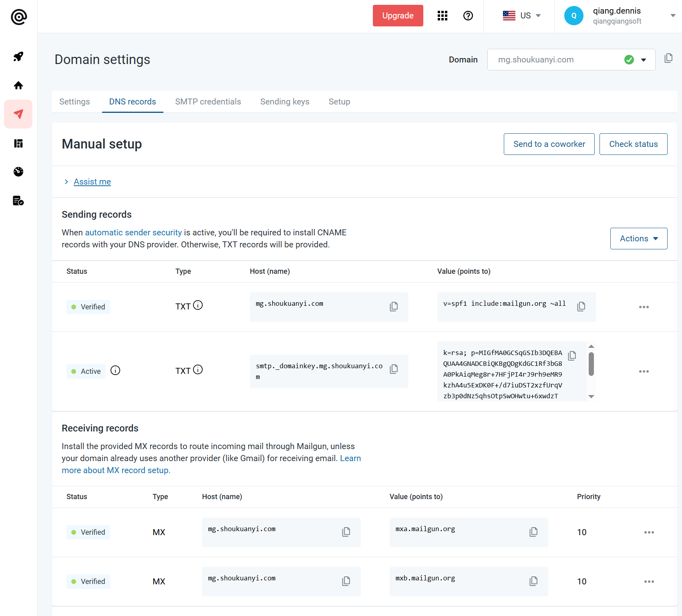
Task: Open the apps grid icon
Action: click(x=442, y=16)
